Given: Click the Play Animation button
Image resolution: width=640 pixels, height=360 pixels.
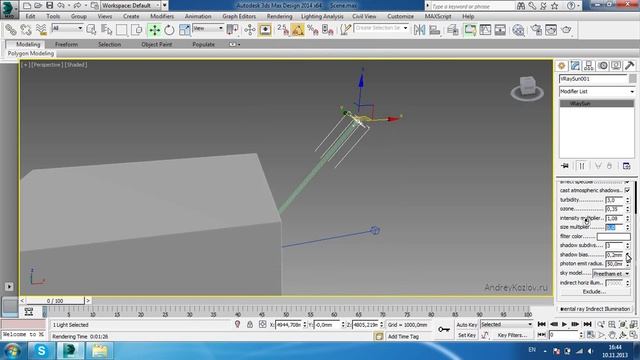Looking at the screenshot, I should (x=564, y=324).
